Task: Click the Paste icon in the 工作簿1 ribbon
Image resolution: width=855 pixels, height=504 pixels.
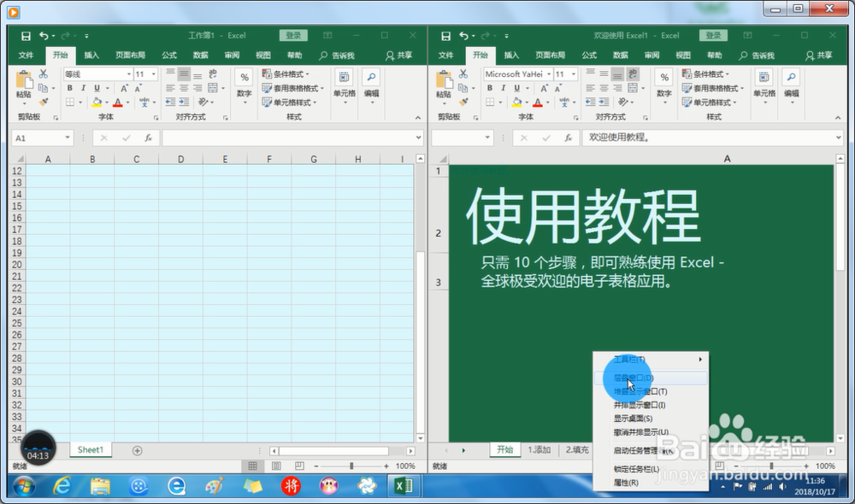Action: (23, 80)
